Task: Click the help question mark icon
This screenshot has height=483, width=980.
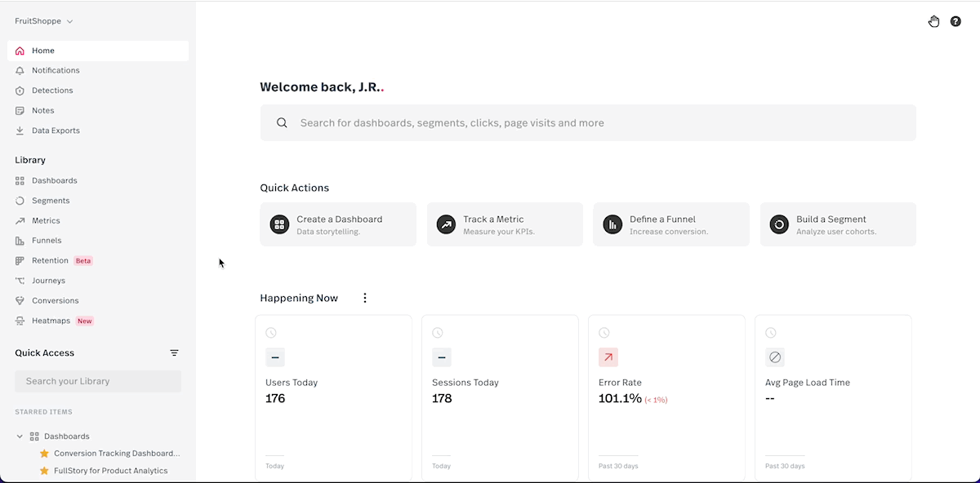Action: tap(955, 21)
